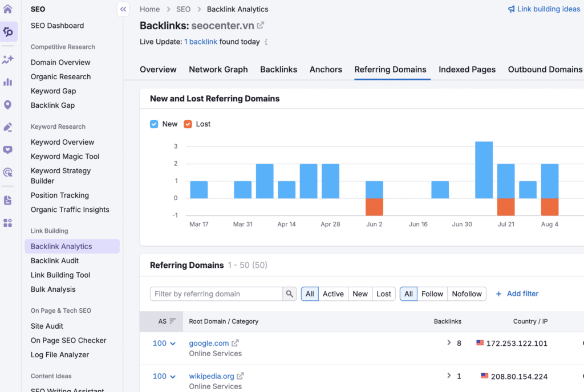This screenshot has height=392, width=584.
Task: Expand the AS 100 dropdown for wikipedia.org
Action: click(x=173, y=377)
